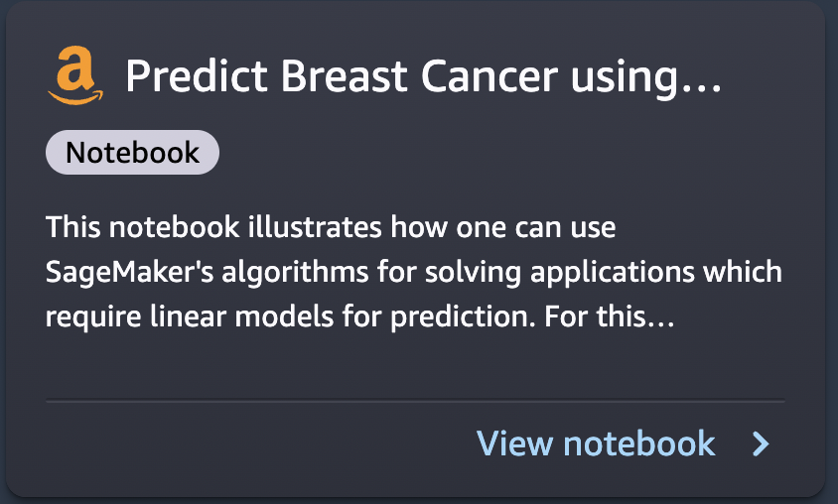This screenshot has width=838, height=504.
Task: Click the truncated For this… text
Action: tap(610, 316)
